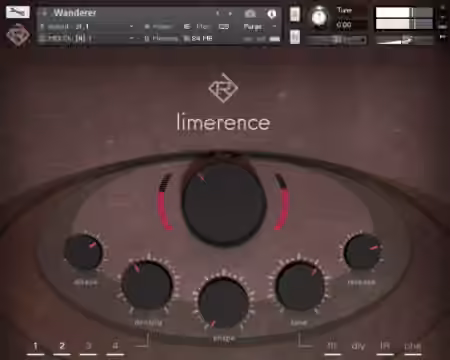Click the attack knob

84,252
